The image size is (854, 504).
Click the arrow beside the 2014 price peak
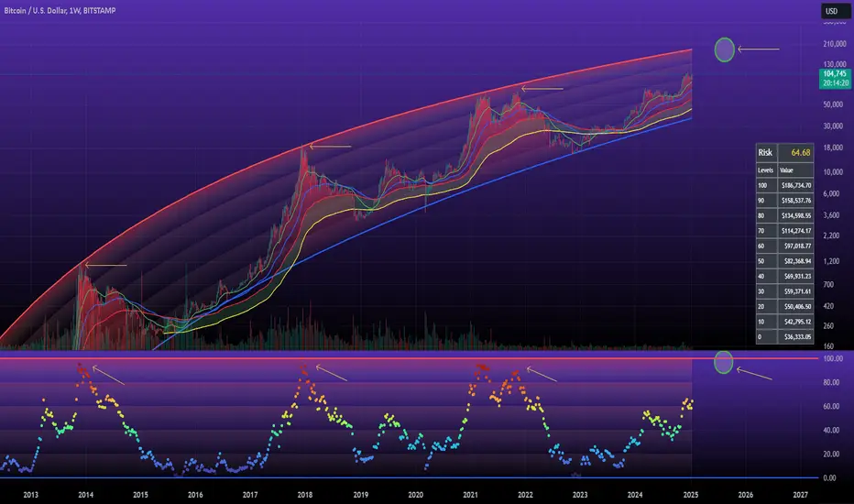click(105, 266)
